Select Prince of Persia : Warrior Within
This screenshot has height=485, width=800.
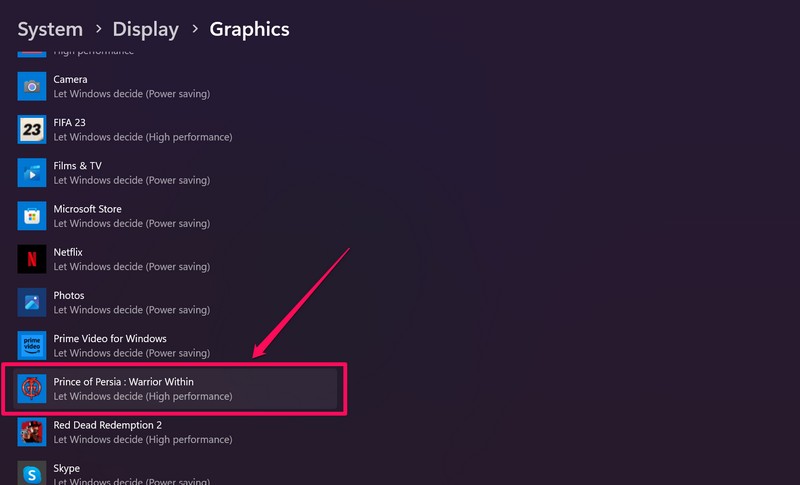tap(123, 382)
